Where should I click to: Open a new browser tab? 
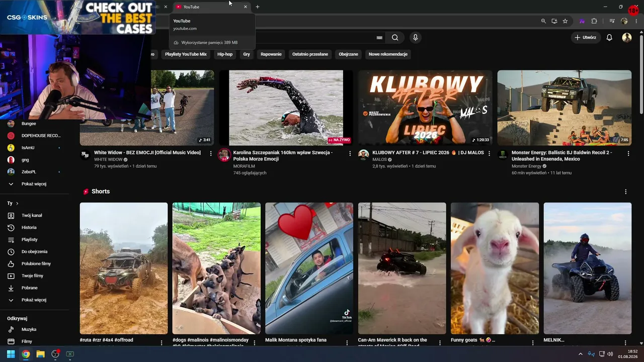pyautogui.click(x=258, y=7)
